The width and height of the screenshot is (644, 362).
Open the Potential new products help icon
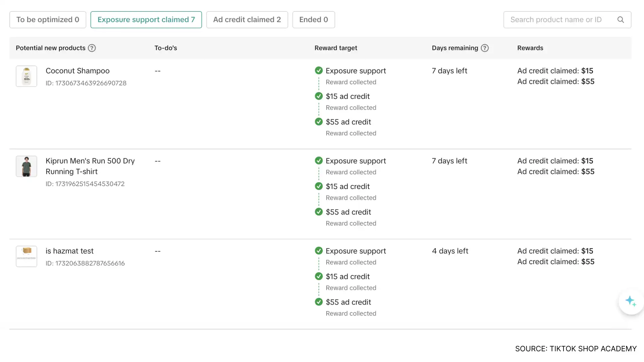click(92, 48)
